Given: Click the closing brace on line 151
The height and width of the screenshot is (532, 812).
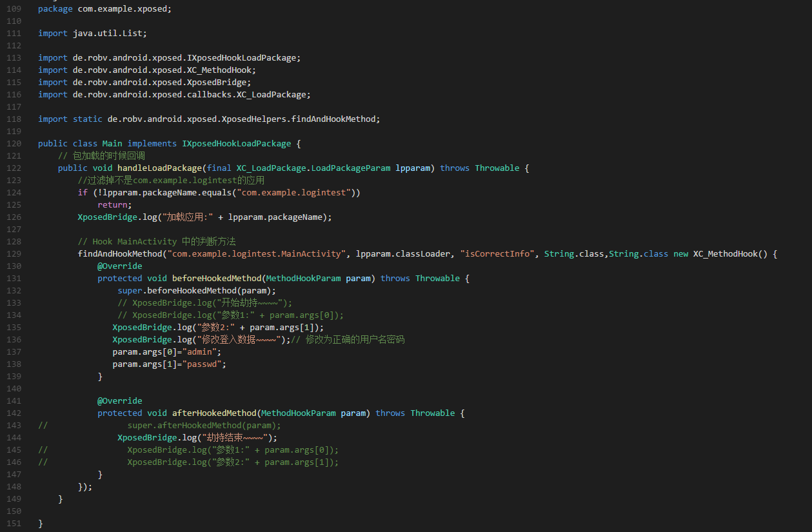Looking at the screenshot, I should (x=41, y=524).
